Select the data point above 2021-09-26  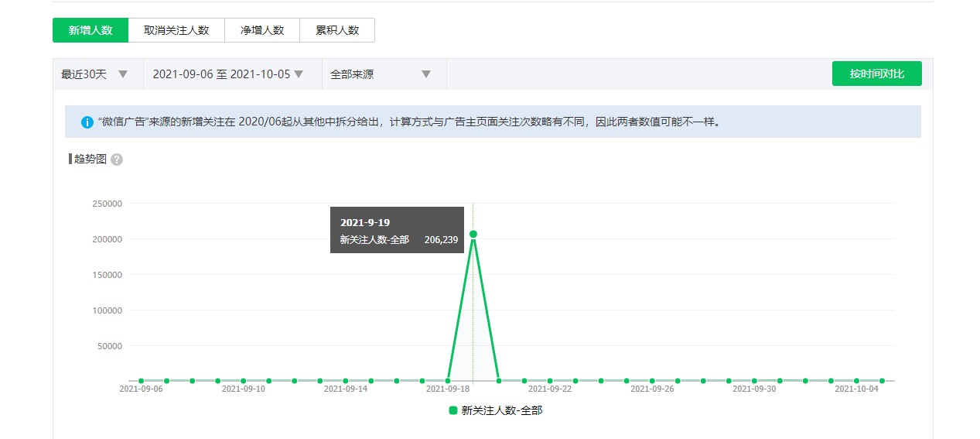pyautogui.click(x=652, y=381)
